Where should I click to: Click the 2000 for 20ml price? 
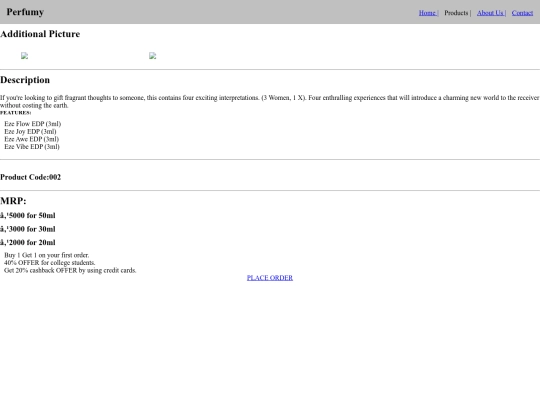pyautogui.click(x=28, y=242)
